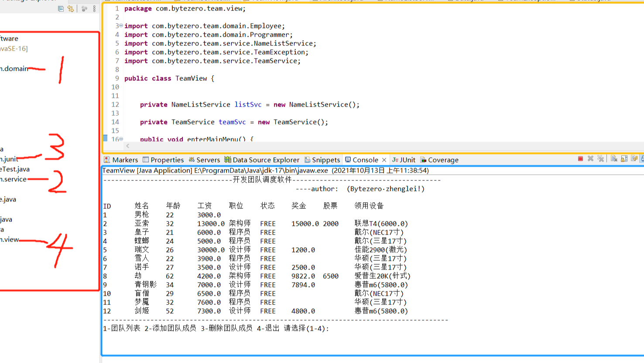Click the Servers tab icon
The image size is (644, 363).
(192, 159)
